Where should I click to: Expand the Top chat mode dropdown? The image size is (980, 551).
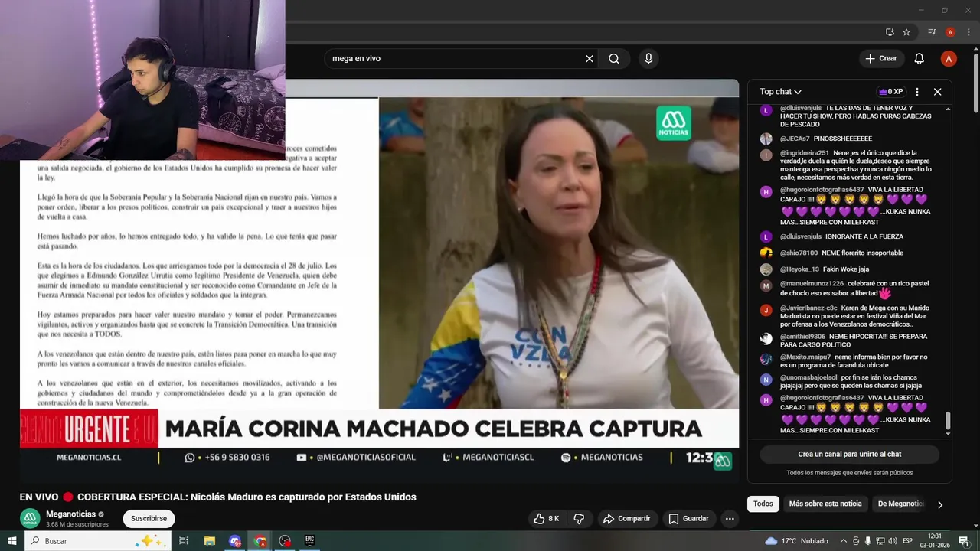780,92
